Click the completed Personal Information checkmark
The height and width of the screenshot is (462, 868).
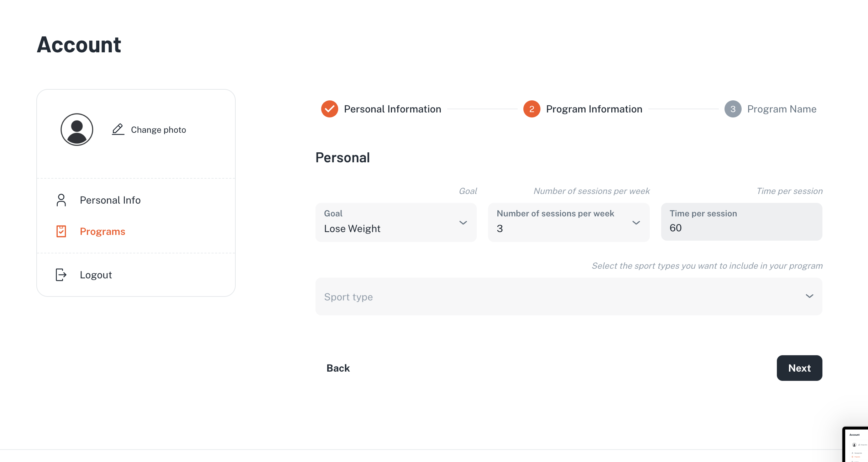tap(329, 109)
